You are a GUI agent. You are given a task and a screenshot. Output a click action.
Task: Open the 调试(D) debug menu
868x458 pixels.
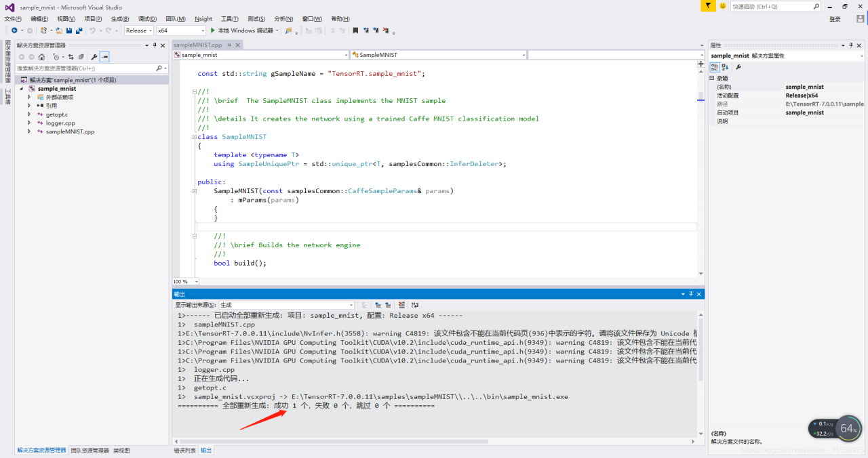point(147,19)
